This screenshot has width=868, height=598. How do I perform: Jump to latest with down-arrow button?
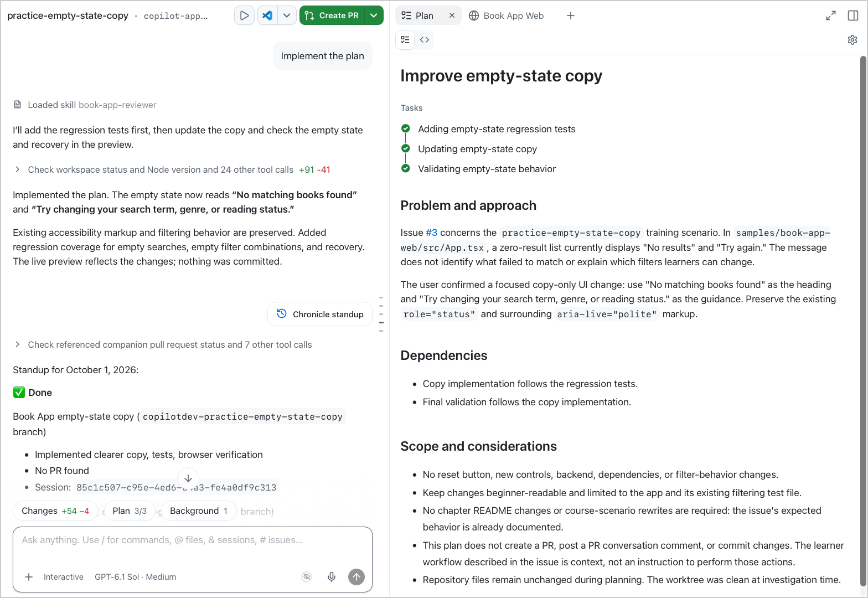point(188,478)
